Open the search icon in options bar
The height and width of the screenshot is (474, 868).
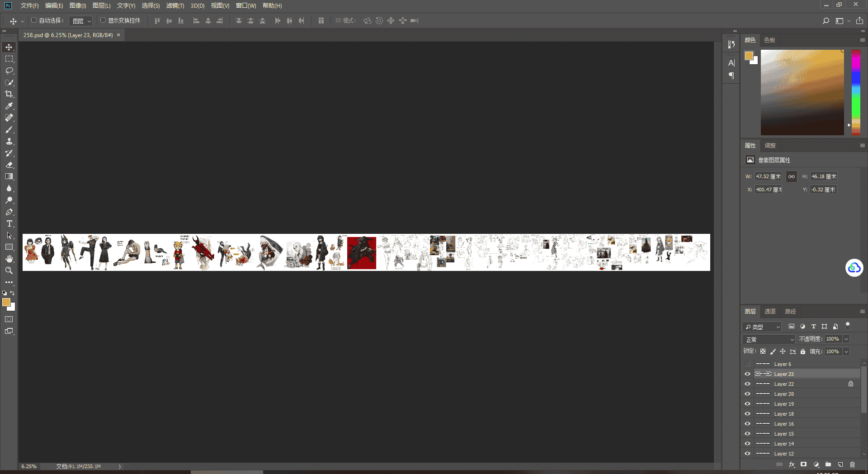point(826,21)
